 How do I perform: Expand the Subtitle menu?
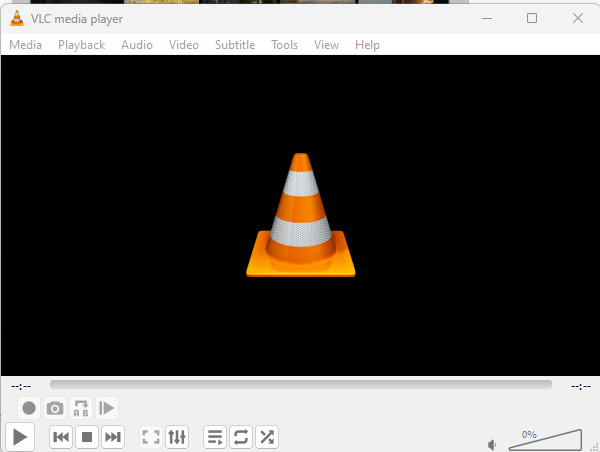(235, 45)
